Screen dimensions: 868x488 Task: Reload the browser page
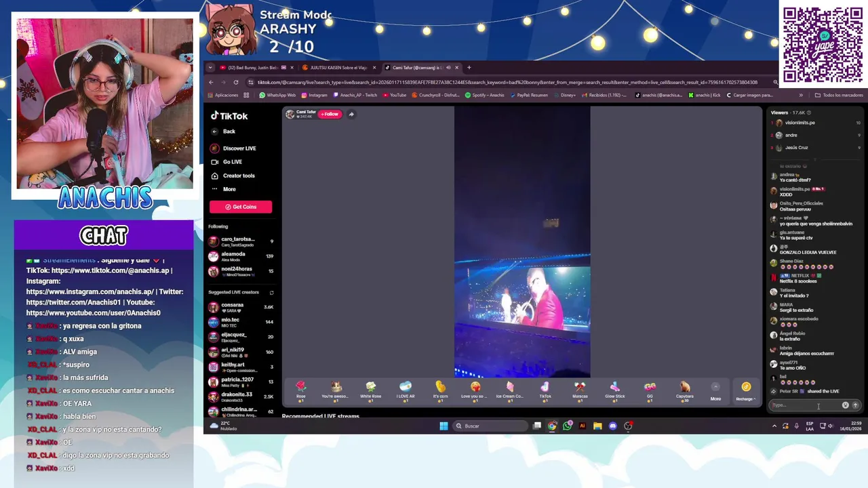[x=236, y=82]
